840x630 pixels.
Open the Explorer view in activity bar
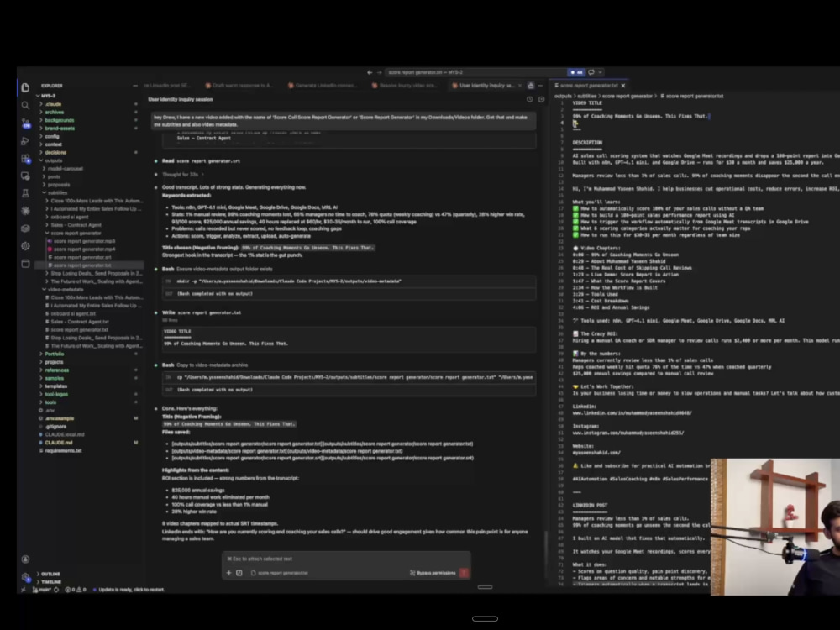[x=25, y=87]
